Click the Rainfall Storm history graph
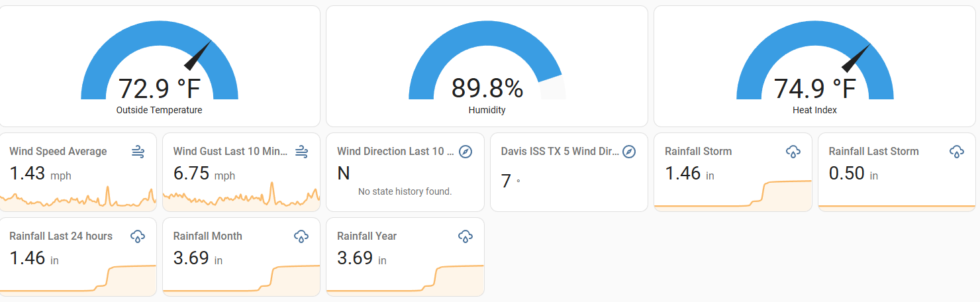Image resolution: width=980 pixels, height=302 pixels. pos(733,197)
